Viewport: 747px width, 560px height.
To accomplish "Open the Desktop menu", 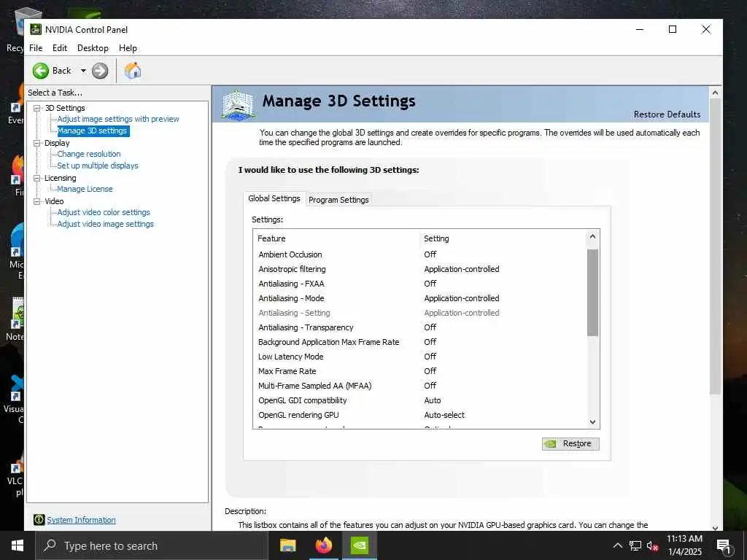I will pos(93,48).
